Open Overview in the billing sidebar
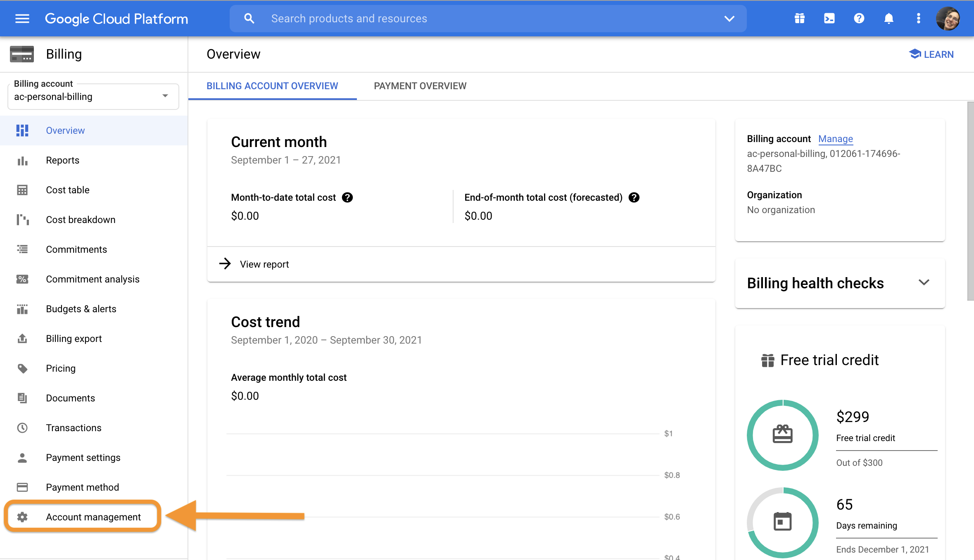The height and width of the screenshot is (560, 974). tap(94, 131)
